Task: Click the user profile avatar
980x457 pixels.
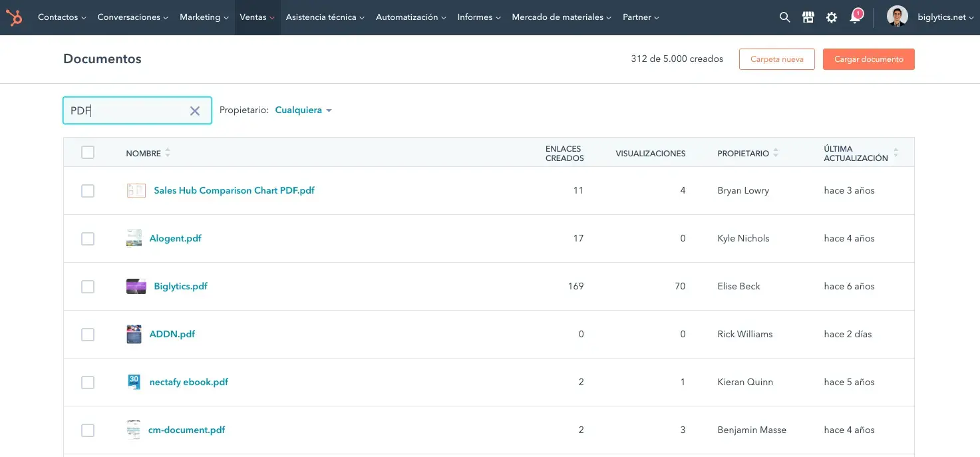Action: 898,17
